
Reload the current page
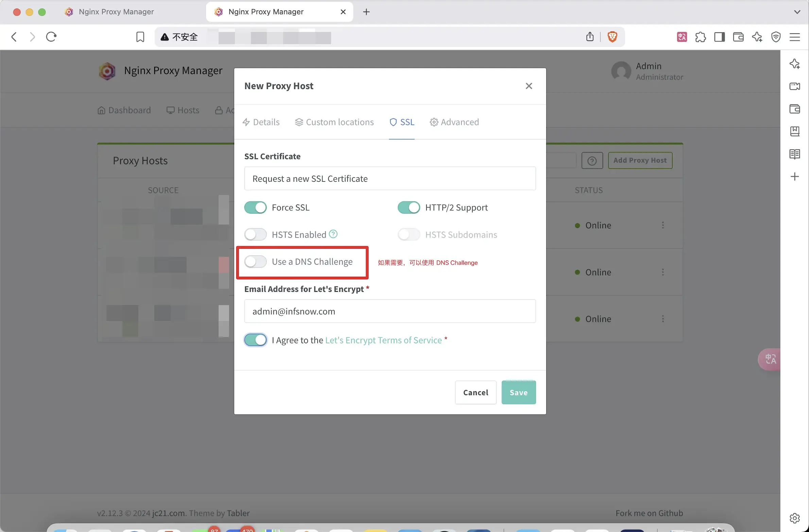pos(51,37)
